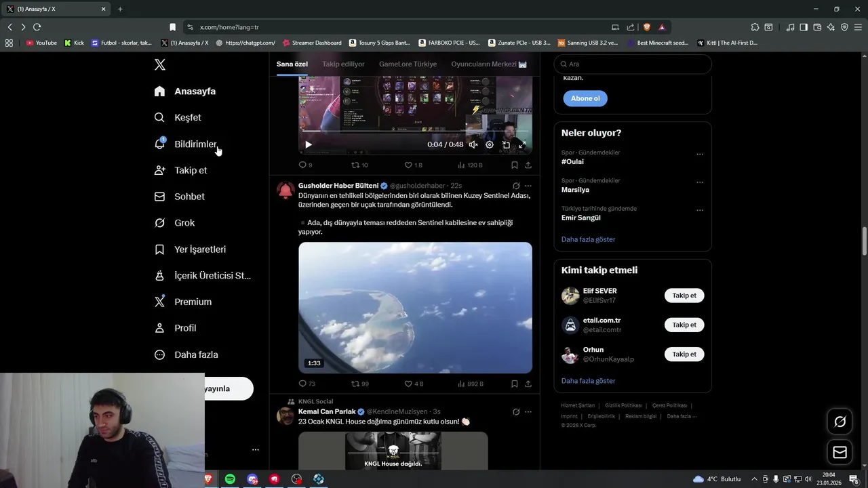Expand Daha fazla menu in sidebar
The height and width of the screenshot is (488, 868).
[x=186, y=354]
